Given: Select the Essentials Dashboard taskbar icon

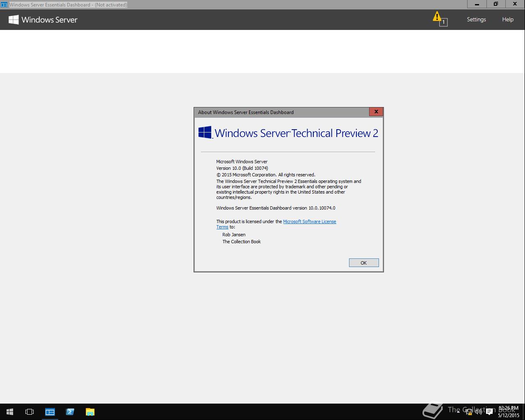Looking at the screenshot, I should point(50,412).
